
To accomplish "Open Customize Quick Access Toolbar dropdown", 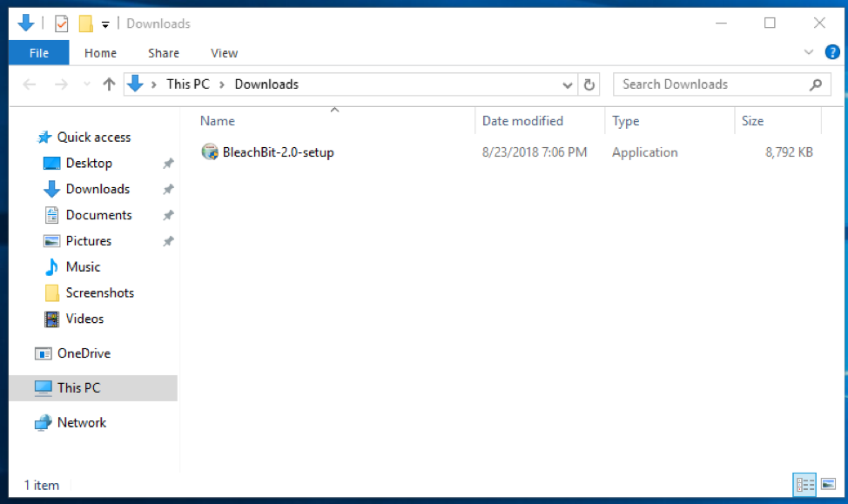I will point(105,24).
